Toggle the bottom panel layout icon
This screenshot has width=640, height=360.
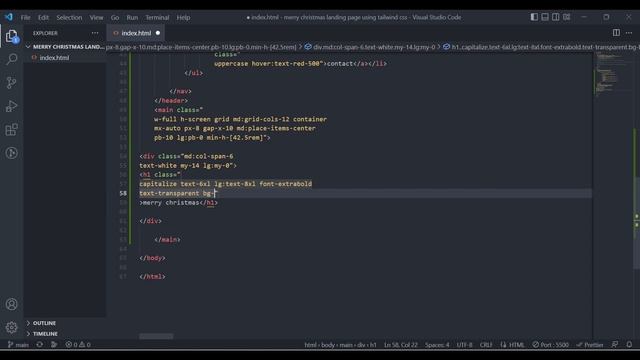(x=545, y=17)
